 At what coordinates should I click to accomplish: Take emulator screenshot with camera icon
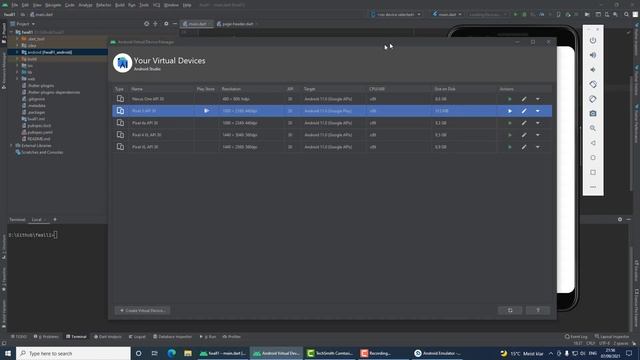click(x=593, y=113)
